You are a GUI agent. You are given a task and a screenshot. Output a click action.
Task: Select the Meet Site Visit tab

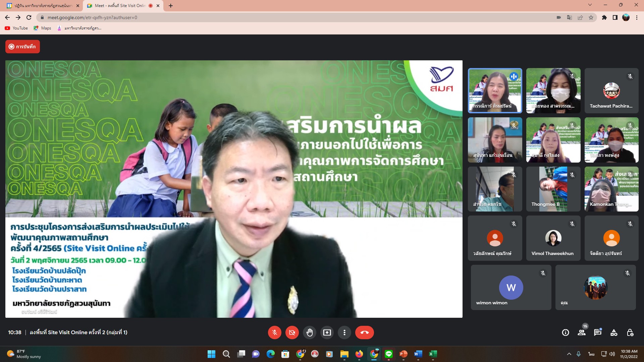click(x=120, y=6)
